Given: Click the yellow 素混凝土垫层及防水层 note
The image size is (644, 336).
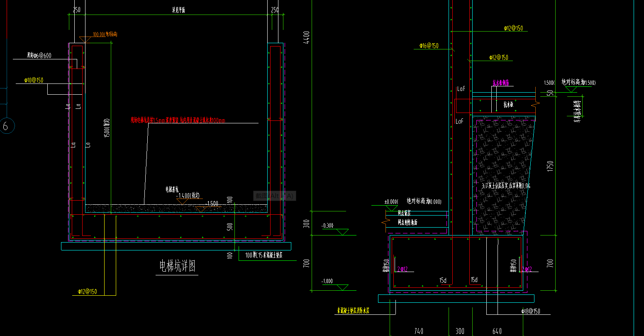Looking at the screenshot, I should click(353, 310).
